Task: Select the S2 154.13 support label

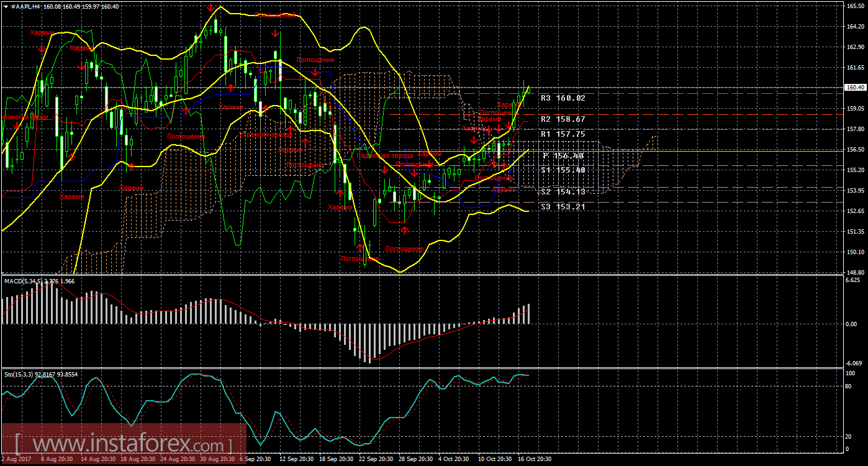Action: [562, 192]
